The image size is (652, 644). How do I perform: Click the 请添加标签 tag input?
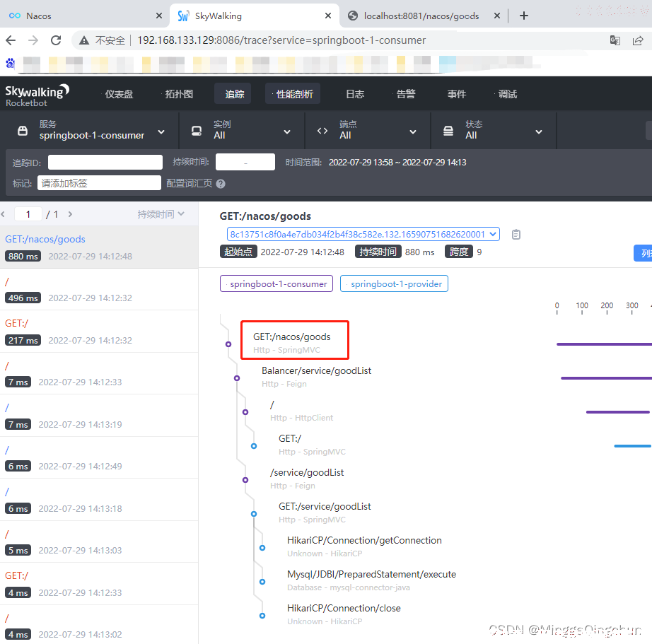point(100,183)
